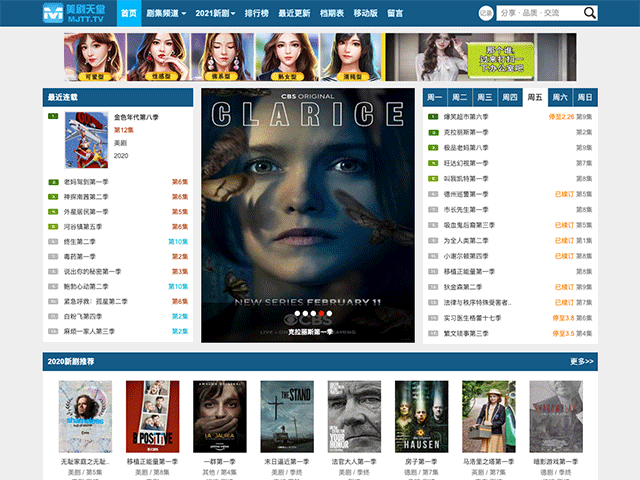Image resolution: width=640 pixels, height=480 pixels.
Task: Open the 移动版 mobile version
Action: [x=366, y=13]
